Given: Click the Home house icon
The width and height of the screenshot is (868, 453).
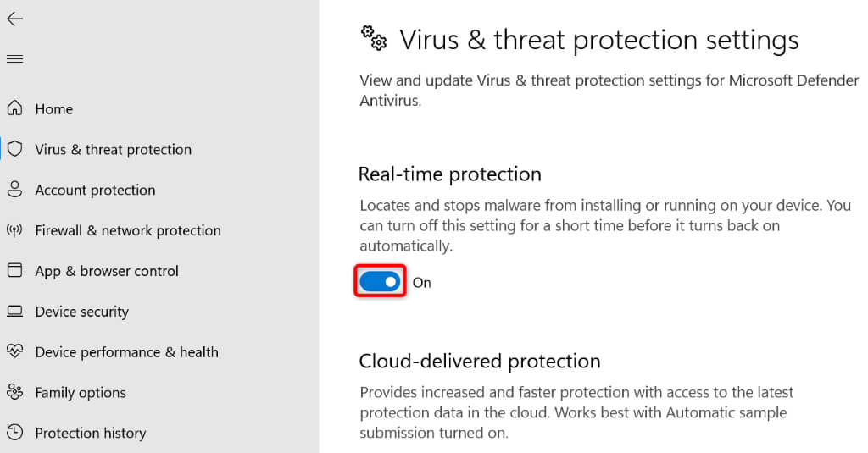Looking at the screenshot, I should click(x=14, y=108).
